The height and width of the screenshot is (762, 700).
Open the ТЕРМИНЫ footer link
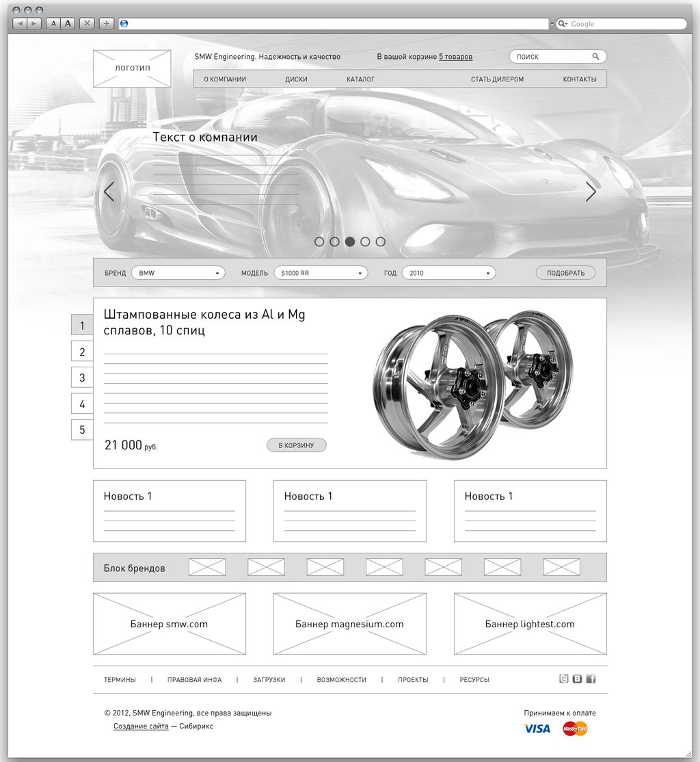120,679
